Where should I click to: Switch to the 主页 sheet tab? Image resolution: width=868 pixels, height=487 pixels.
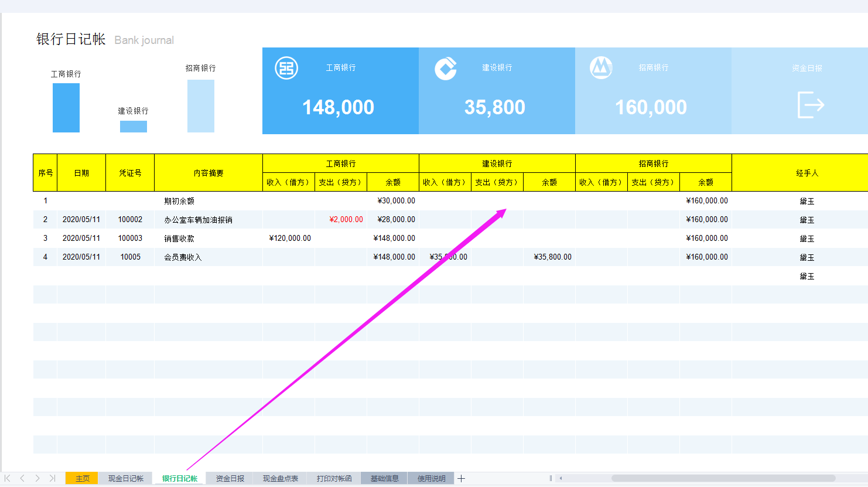click(82, 478)
